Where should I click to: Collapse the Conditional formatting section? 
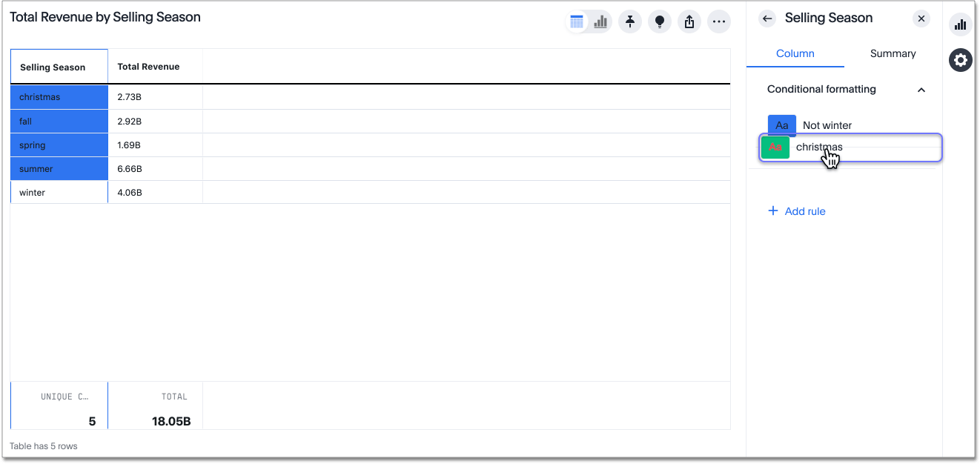[x=921, y=90]
